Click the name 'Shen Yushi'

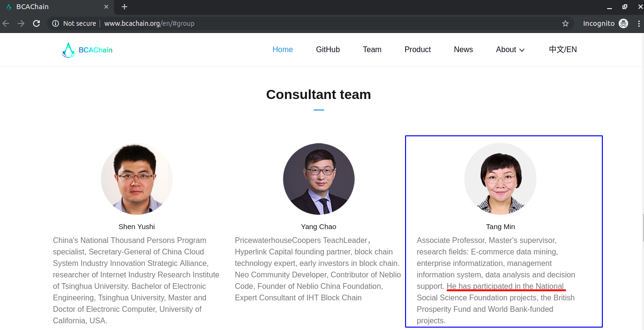137,227
